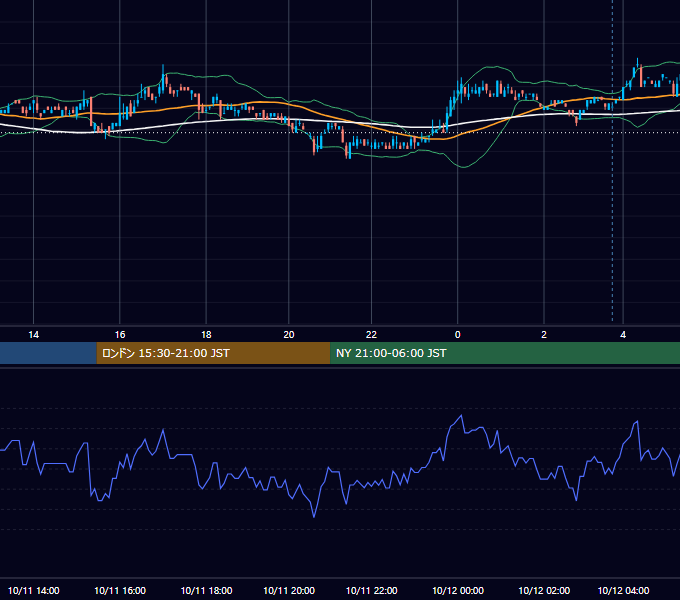Viewport: 680px width, 600px height.
Task: Click the '16' hour label on price chart axis
Action: pyautogui.click(x=120, y=335)
